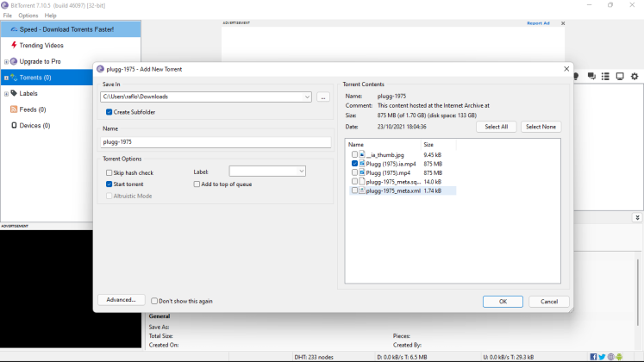
Task: Click the lightbulb icon in main toolbar
Action: click(x=576, y=77)
